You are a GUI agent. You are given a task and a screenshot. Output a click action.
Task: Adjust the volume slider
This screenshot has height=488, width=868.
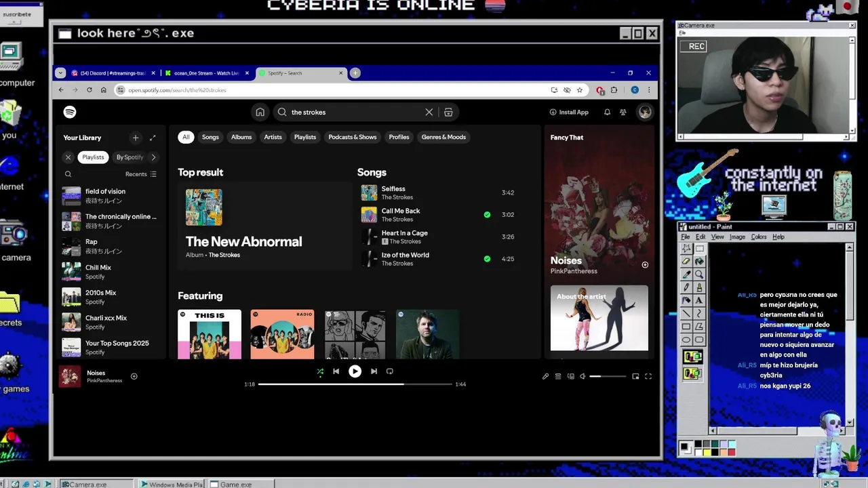pyautogui.click(x=608, y=376)
